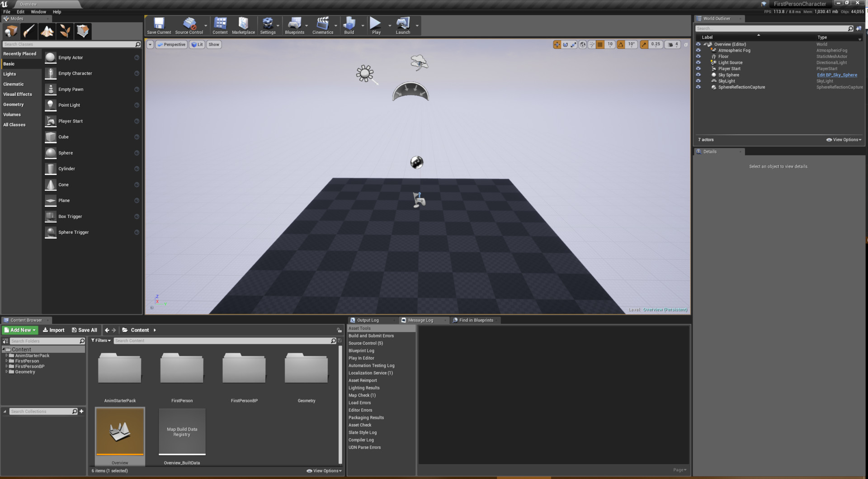Viewport: 868px width, 479px height.
Task: Open the viewport Perspective dropdown
Action: [171, 44]
